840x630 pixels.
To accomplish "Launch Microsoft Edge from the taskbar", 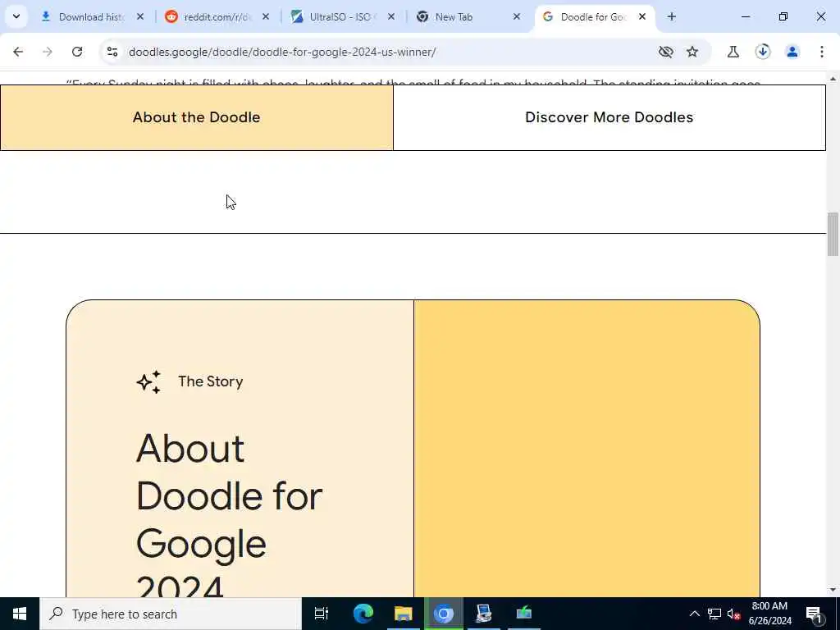I will tap(363, 614).
